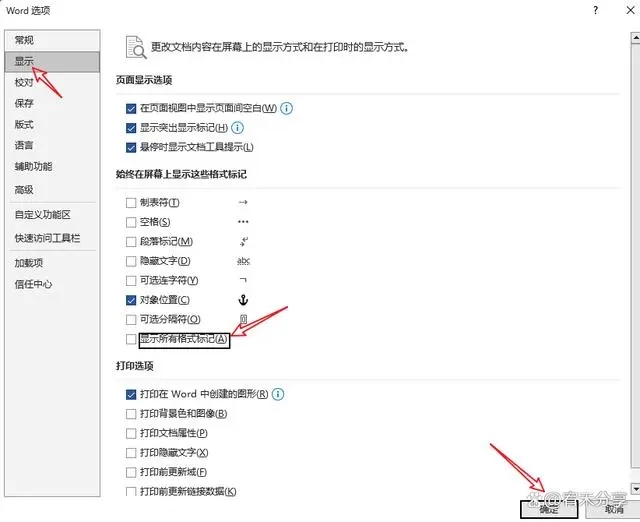
Task: Enable the 可选连字符 checkbox
Action: 131,281
